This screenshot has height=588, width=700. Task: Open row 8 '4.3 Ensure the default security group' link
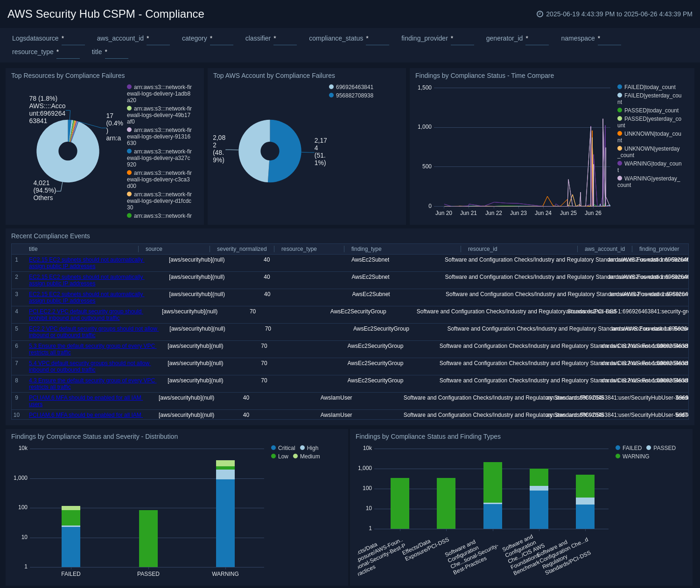pyautogui.click(x=92, y=384)
